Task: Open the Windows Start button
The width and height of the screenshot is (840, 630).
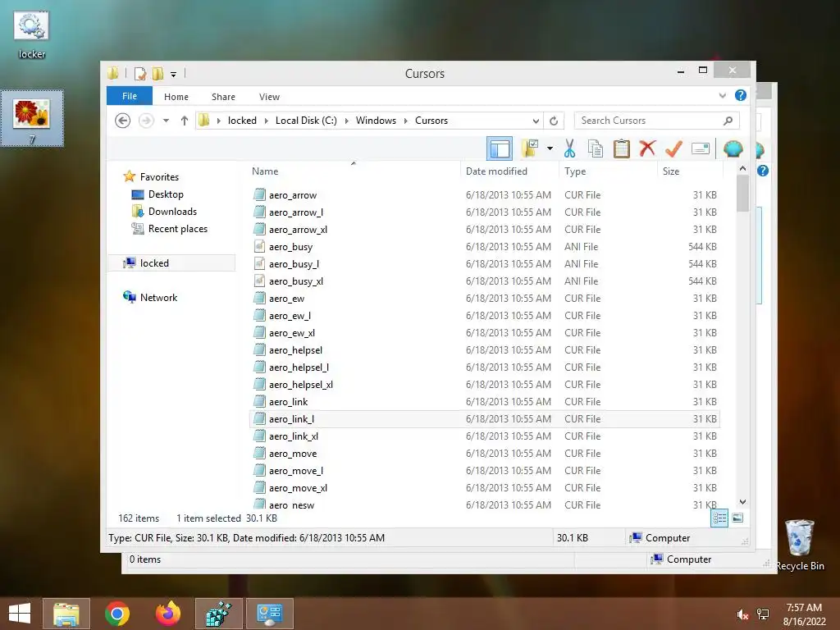Action: click(x=20, y=614)
